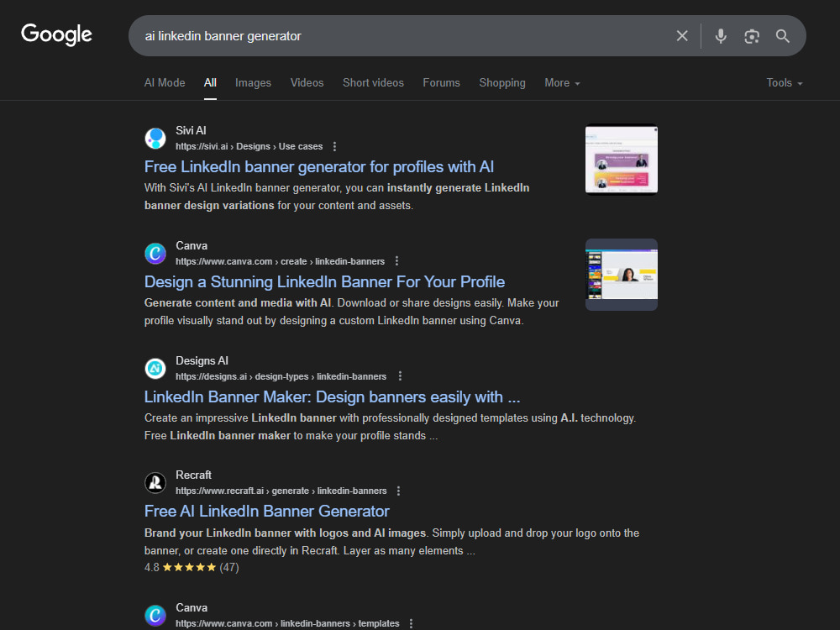Viewport: 840px width, 630px height.
Task: Open more options for Sivi AI result
Action: (335, 146)
